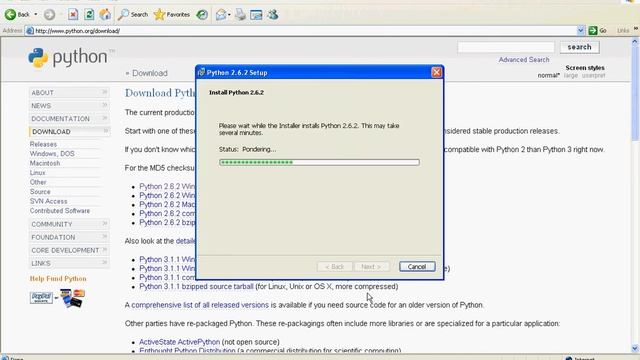Open comprehensive list of all released versions
640x360 pixels.
coord(200,305)
